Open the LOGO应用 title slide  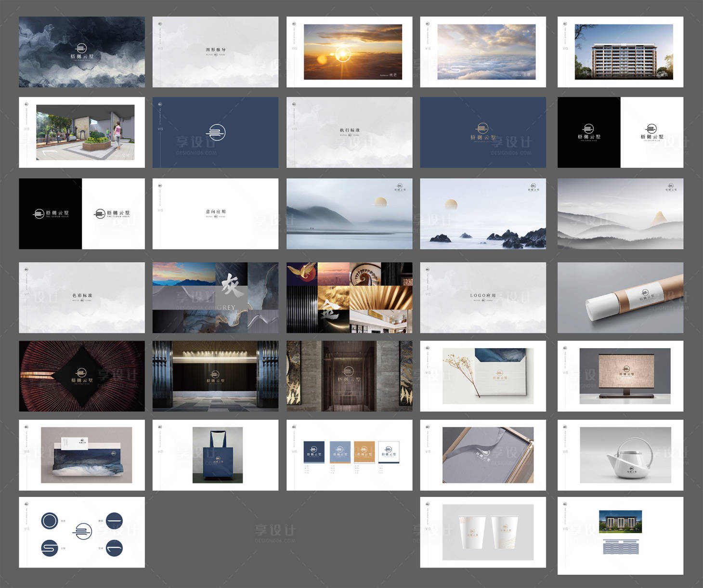tap(483, 298)
